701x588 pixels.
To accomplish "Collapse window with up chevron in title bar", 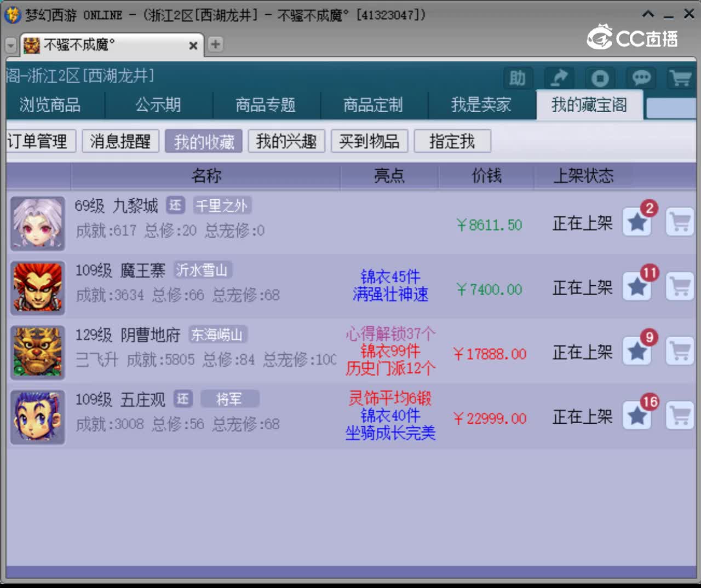I will click(648, 14).
